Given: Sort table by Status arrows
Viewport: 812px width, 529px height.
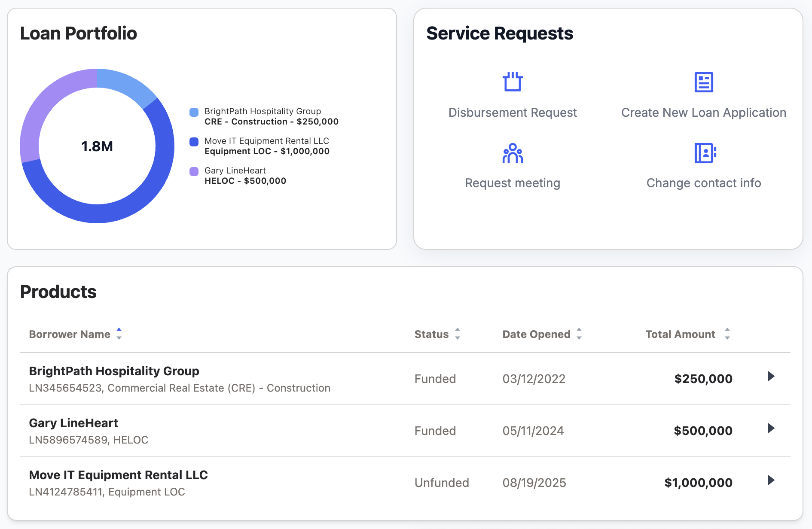Looking at the screenshot, I should pyautogui.click(x=458, y=334).
